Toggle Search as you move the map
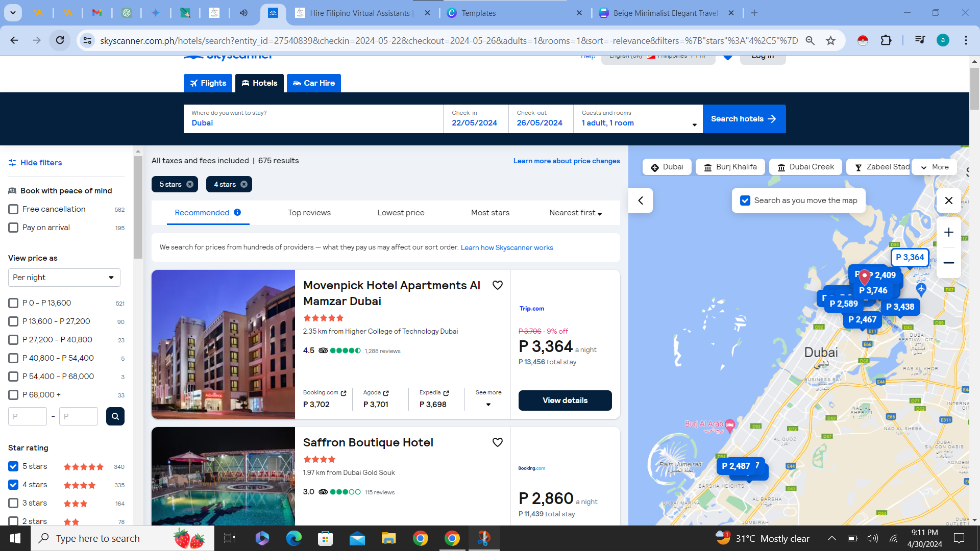The width and height of the screenshot is (980, 551). pos(745,201)
